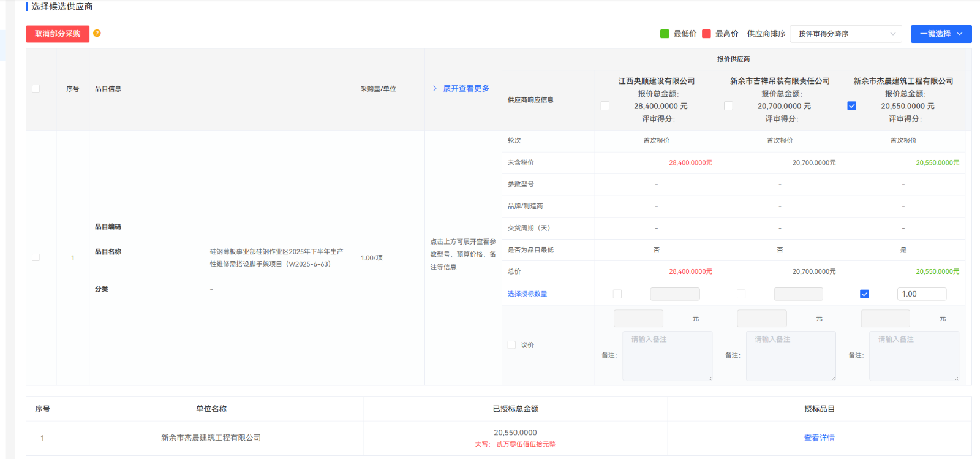Select supplier 江西央顺建设有限公司 header checkbox
980x459 pixels.
pyautogui.click(x=605, y=106)
